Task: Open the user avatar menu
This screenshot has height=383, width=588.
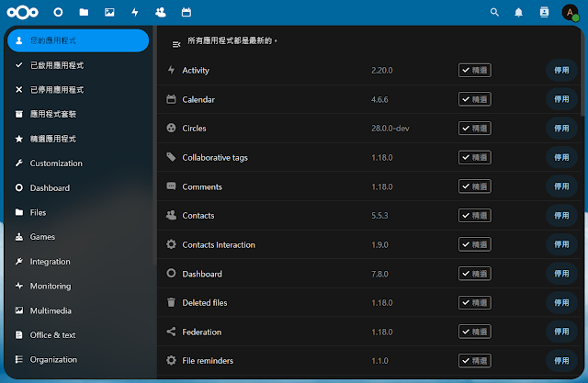Action: 570,12
